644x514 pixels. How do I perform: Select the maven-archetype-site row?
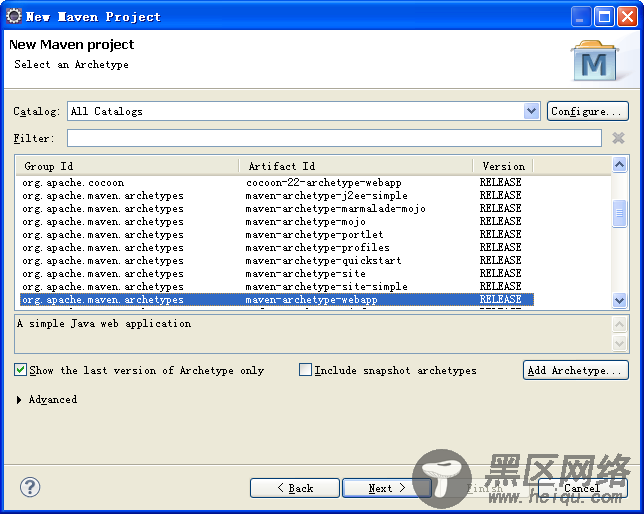click(277, 274)
